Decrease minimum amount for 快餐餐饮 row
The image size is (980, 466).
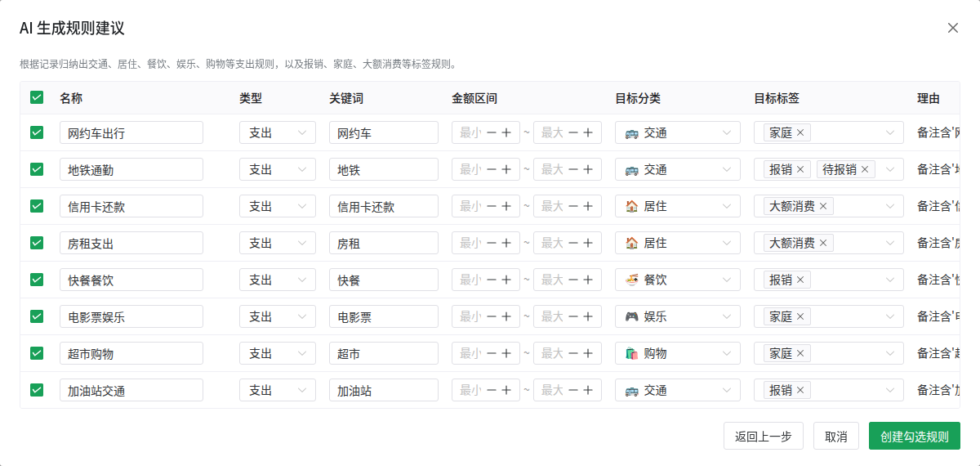tap(492, 280)
